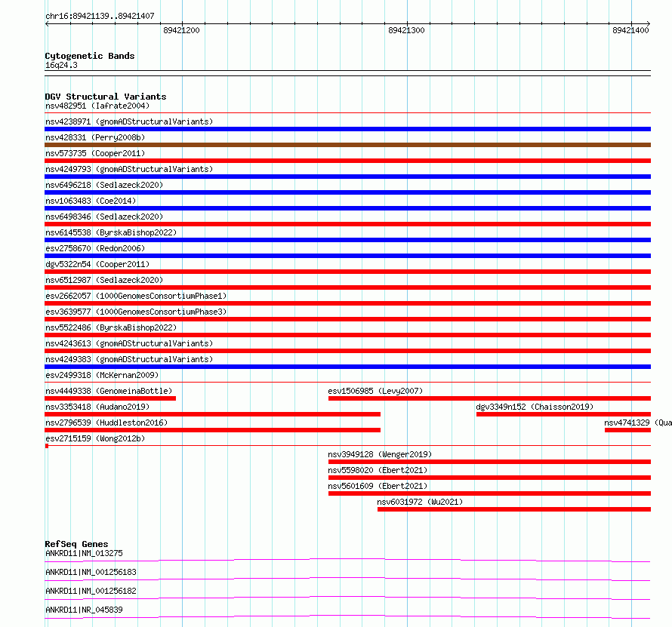The image size is (672, 627).
Task: Click the esv2715159 (Wong2012b) small red marker
Action: coord(47,446)
